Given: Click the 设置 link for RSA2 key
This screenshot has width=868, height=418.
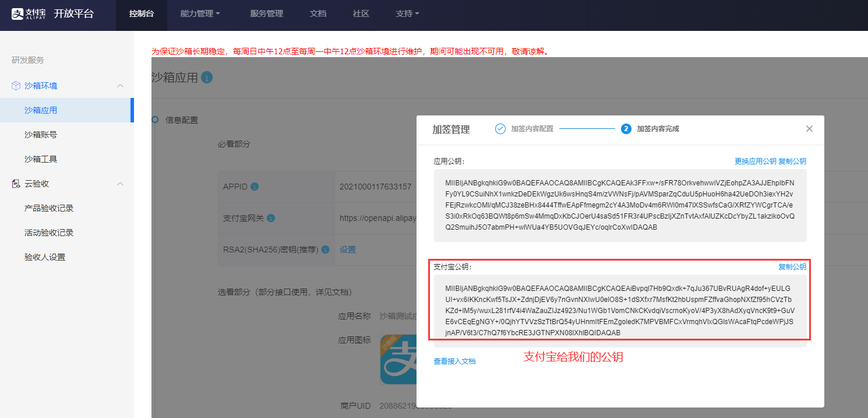Looking at the screenshot, I should point(348,250).
